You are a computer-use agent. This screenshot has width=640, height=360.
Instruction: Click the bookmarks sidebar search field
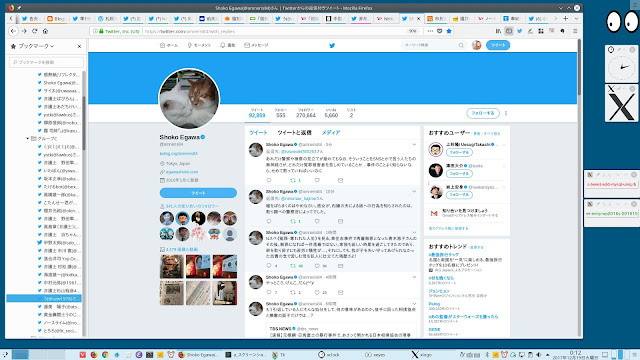46,62
